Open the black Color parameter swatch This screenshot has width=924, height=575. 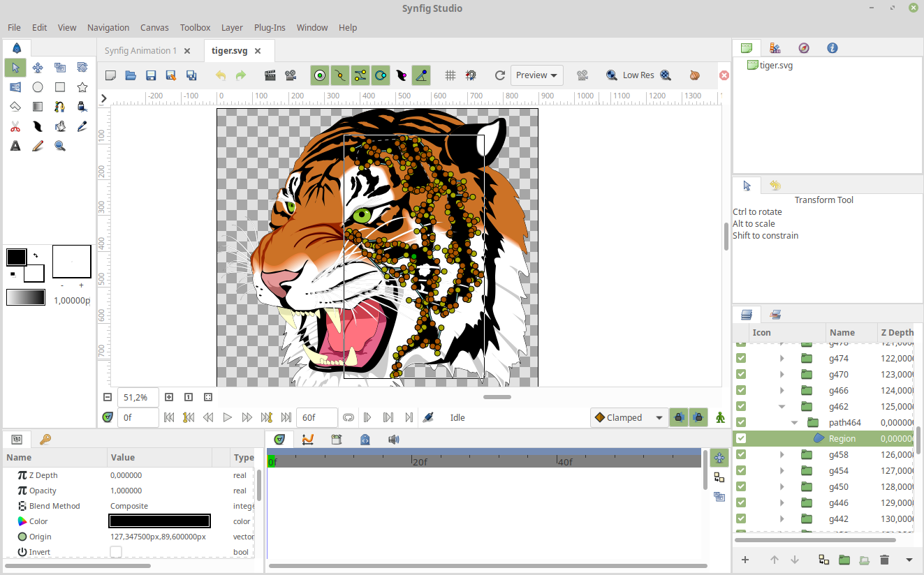click(x=159, y=521)
